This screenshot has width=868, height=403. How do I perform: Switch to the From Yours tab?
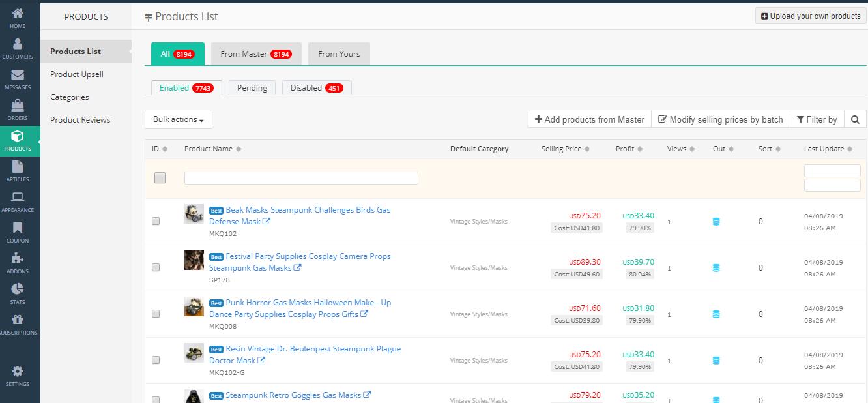338,54
